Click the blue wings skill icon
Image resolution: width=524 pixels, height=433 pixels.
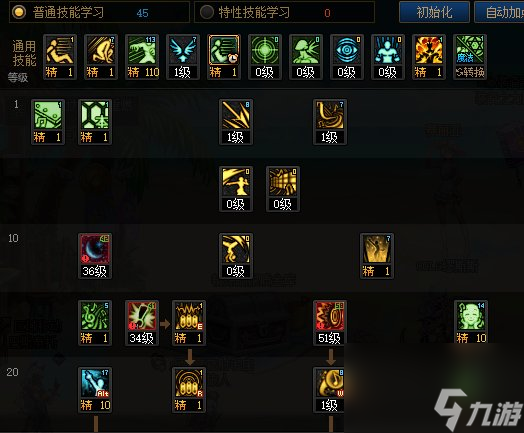tap(183, 51)
